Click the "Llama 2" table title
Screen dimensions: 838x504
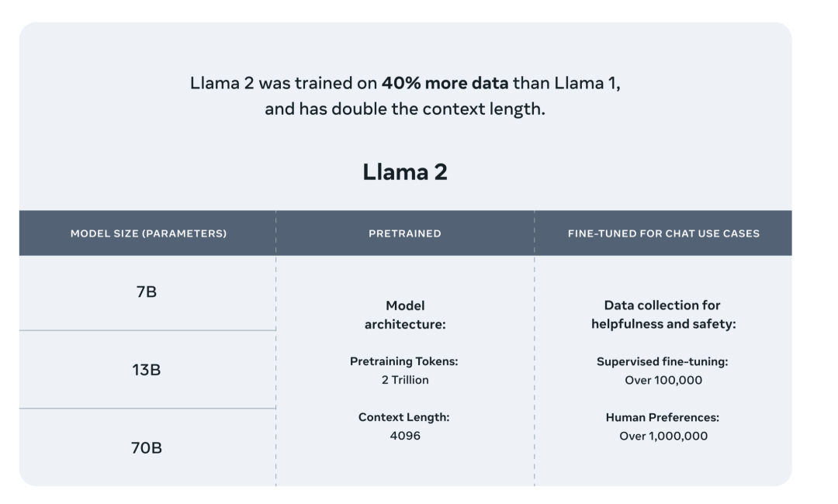(x=405, y=172)
